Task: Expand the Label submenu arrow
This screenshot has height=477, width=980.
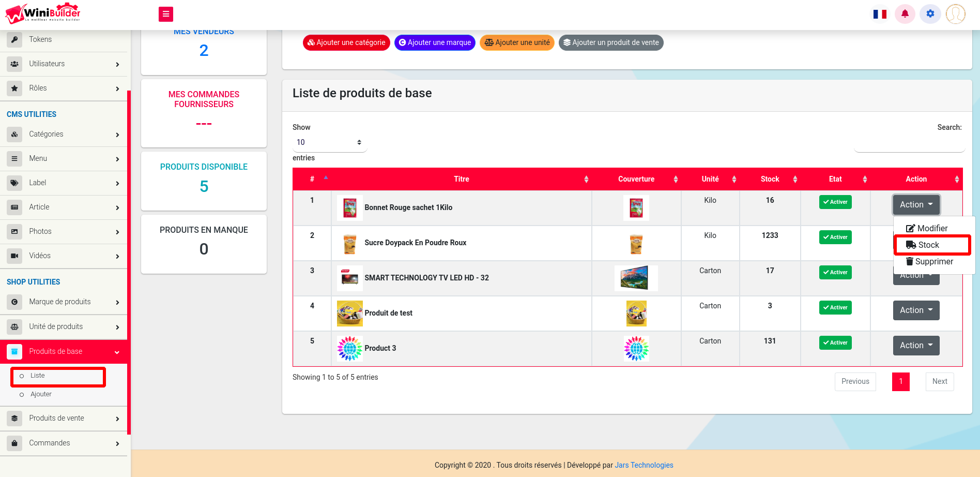Action: (117, 183)
